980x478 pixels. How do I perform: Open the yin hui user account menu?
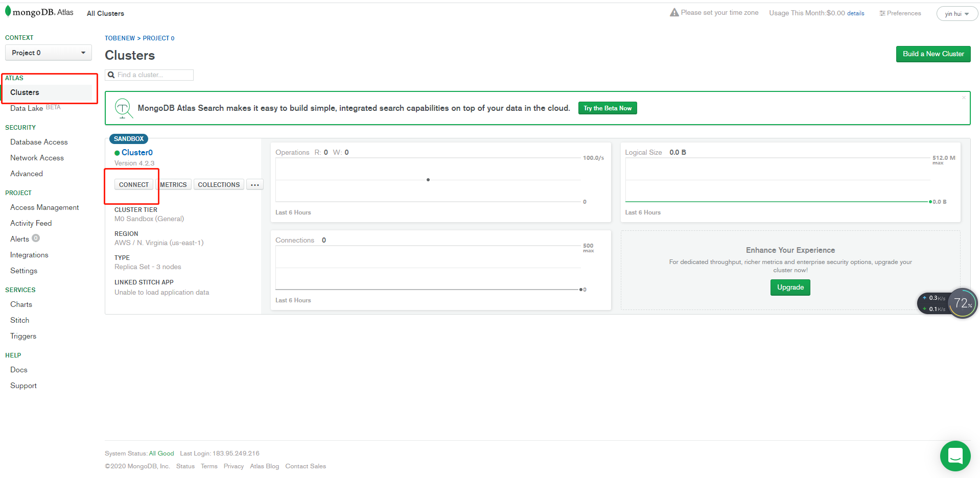pyautogui.click(x=956, y=14)
